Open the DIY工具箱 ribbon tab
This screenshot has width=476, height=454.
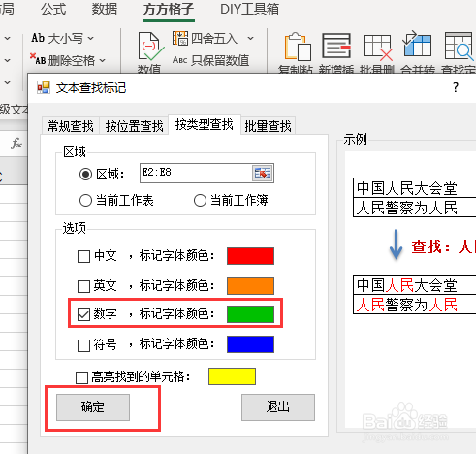coord(249,9)
